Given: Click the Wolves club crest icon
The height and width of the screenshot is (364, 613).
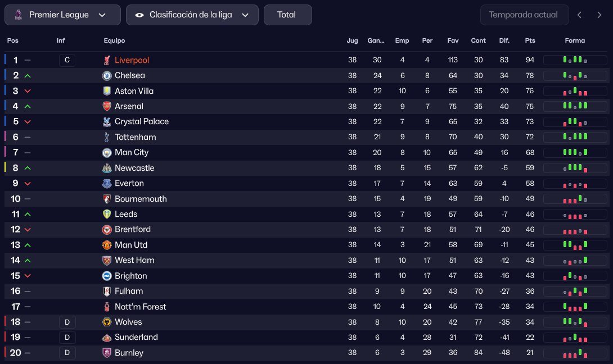Looking at the screenshot, I should tap(107, 322).
